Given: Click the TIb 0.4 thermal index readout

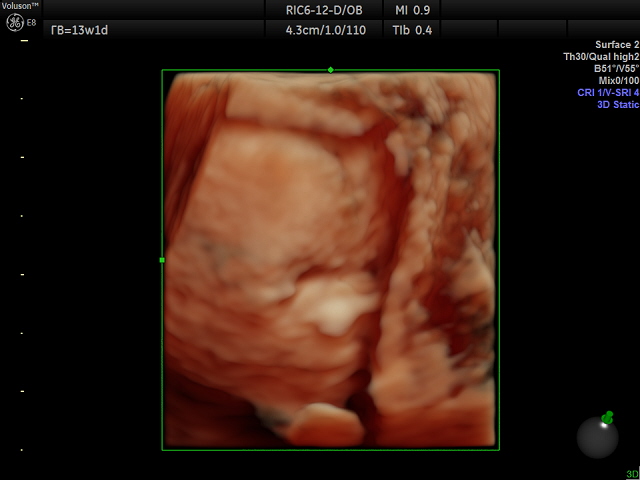Looking at the screenshot, I should pos(415,30).
